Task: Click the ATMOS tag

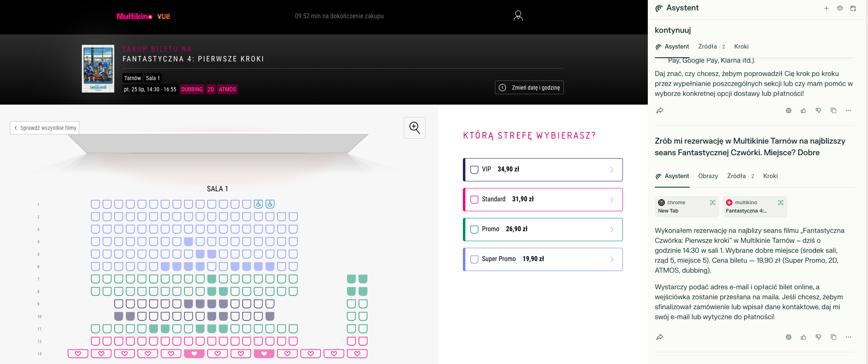Action: pos(227,89)
